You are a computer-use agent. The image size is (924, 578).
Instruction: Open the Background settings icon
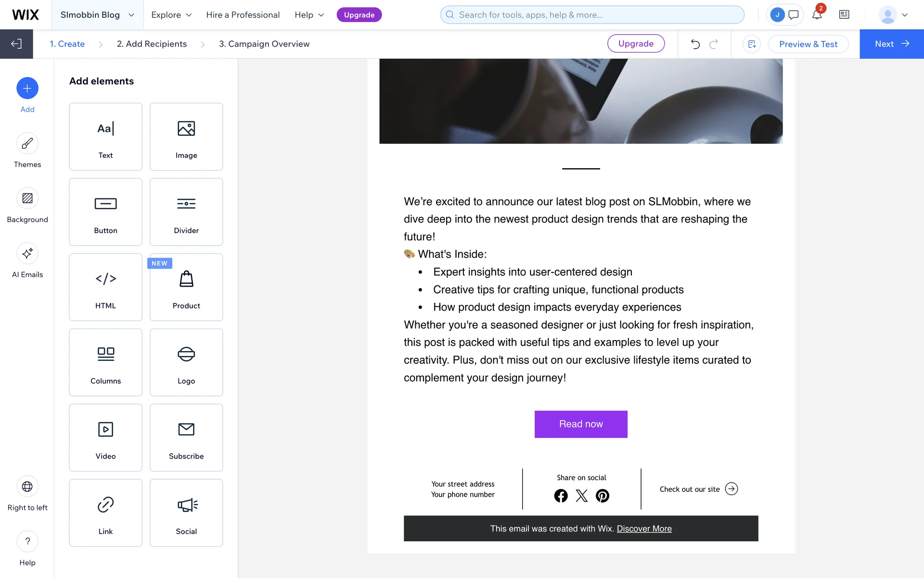(27, 198)
